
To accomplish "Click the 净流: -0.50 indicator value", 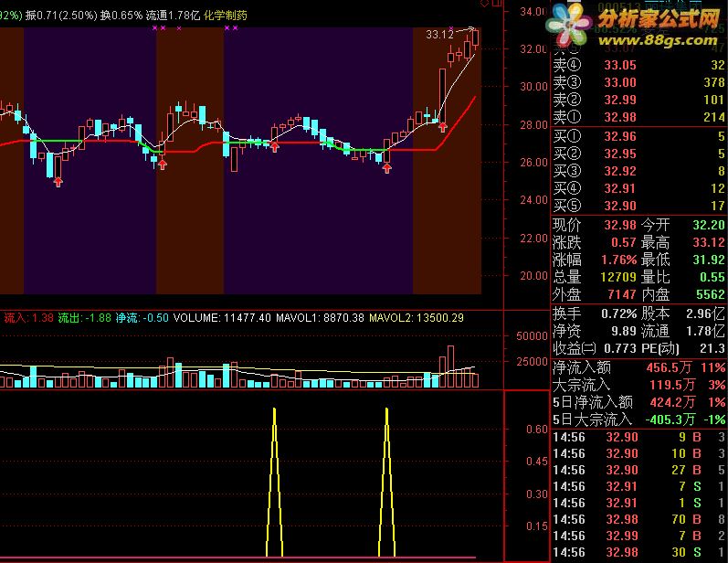I will (x=142, y=318).
